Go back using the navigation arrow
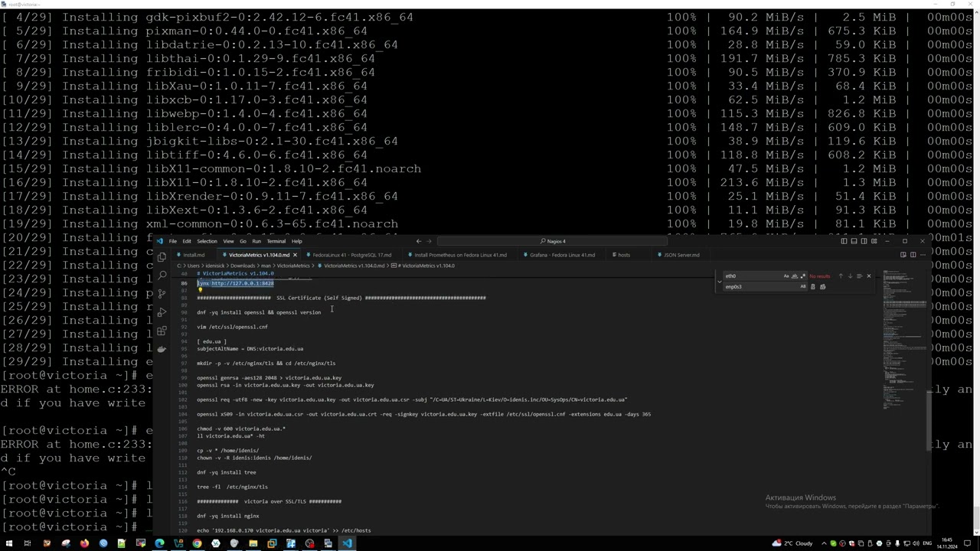 pyautogui.click(x=418, y=241)
